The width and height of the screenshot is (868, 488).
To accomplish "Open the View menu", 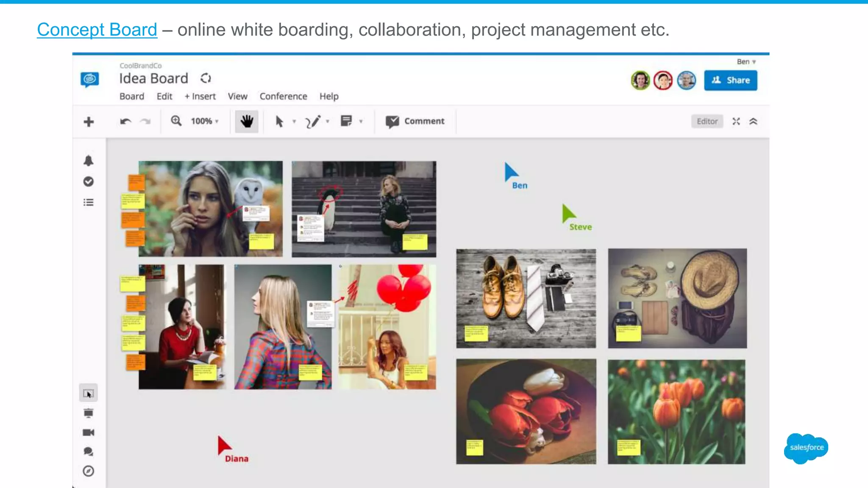I will pyautogui.click(x=238, y=97).
